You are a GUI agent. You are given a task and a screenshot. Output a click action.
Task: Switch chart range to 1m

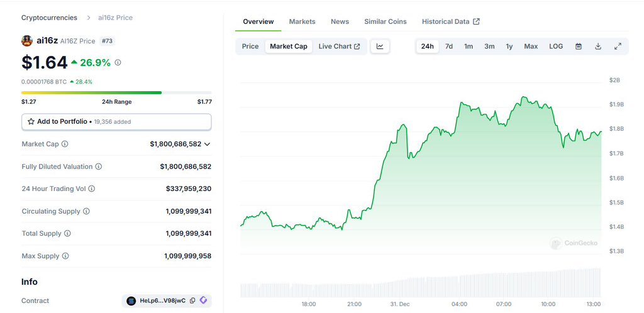(468, 47)
